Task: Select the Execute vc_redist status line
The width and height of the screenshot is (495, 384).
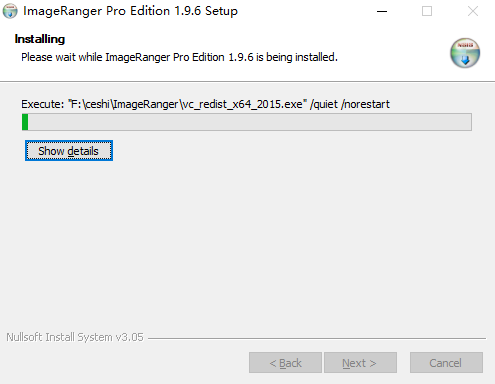Action: point(205,104)
